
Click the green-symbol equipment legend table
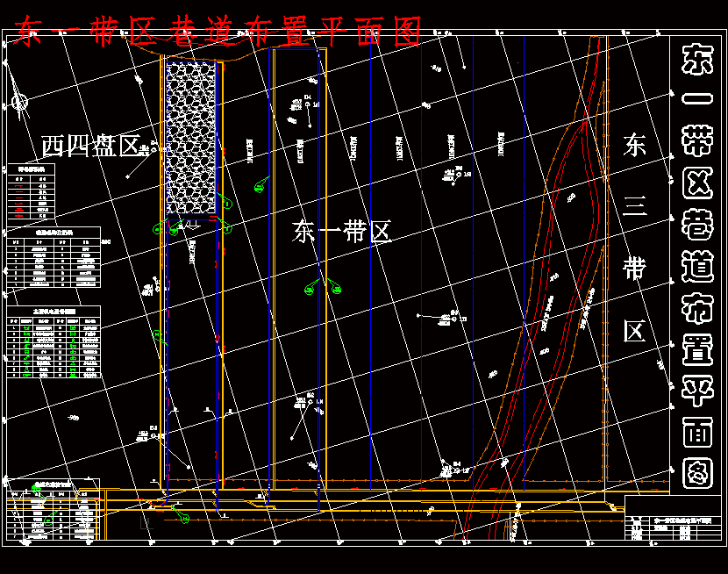point(54,341)
